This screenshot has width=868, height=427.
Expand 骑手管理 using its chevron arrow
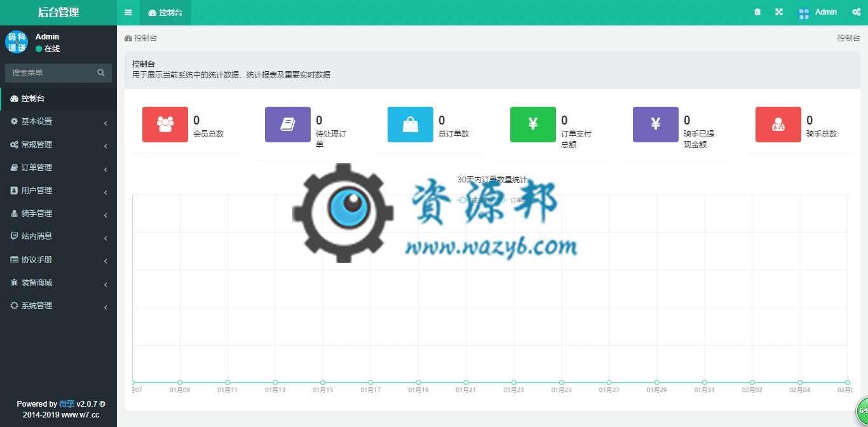pos(105,215)
